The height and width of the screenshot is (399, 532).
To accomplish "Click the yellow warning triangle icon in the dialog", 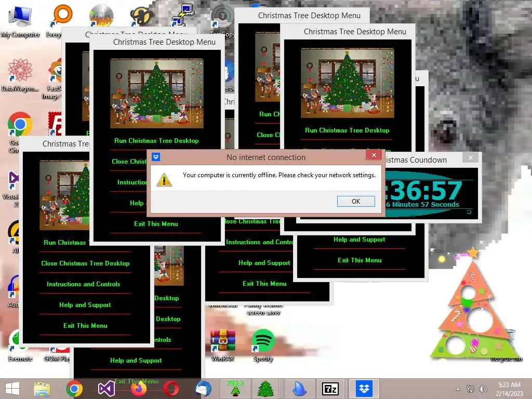I will (x=164, y=180).
